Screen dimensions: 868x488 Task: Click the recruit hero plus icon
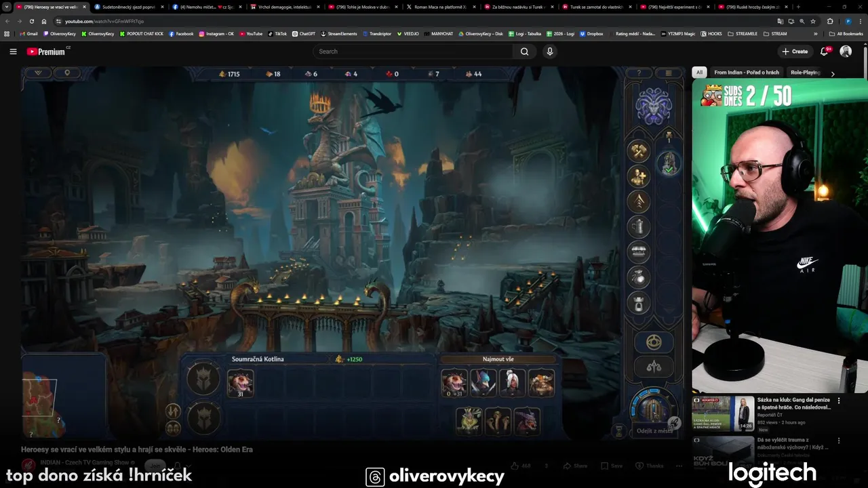(x=639, y=177)
